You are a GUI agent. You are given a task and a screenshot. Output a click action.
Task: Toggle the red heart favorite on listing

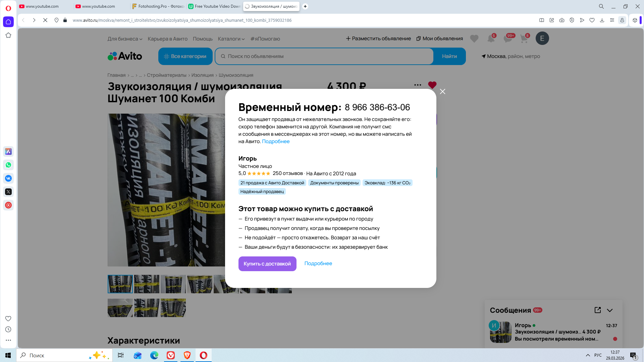pyautogui.click(x=432, y=85)
